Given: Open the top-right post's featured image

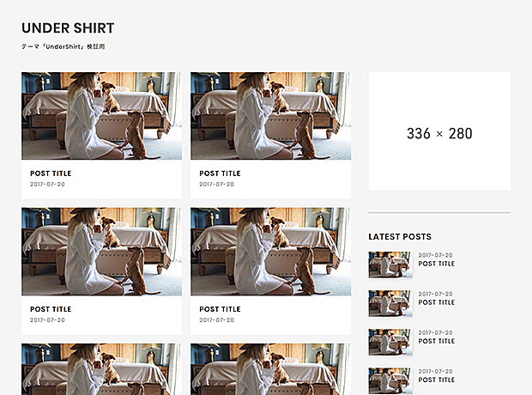Looking at the screenshot, I should [x=270, y=116].
